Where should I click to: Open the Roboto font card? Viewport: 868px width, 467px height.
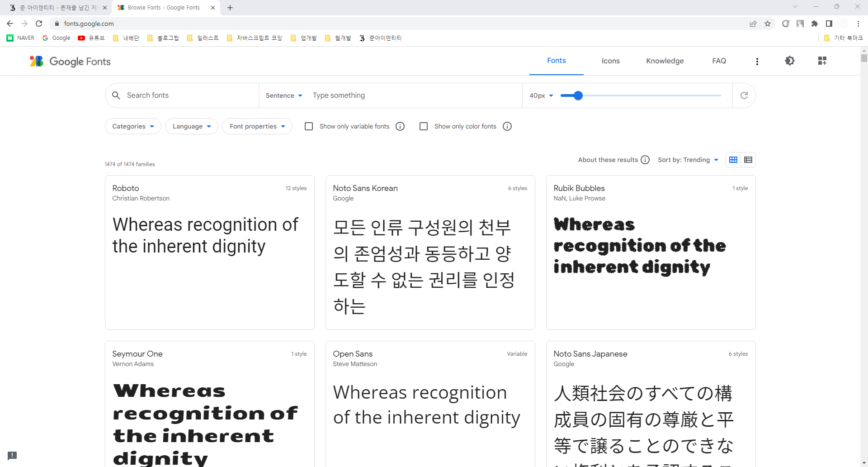[210, 253]
